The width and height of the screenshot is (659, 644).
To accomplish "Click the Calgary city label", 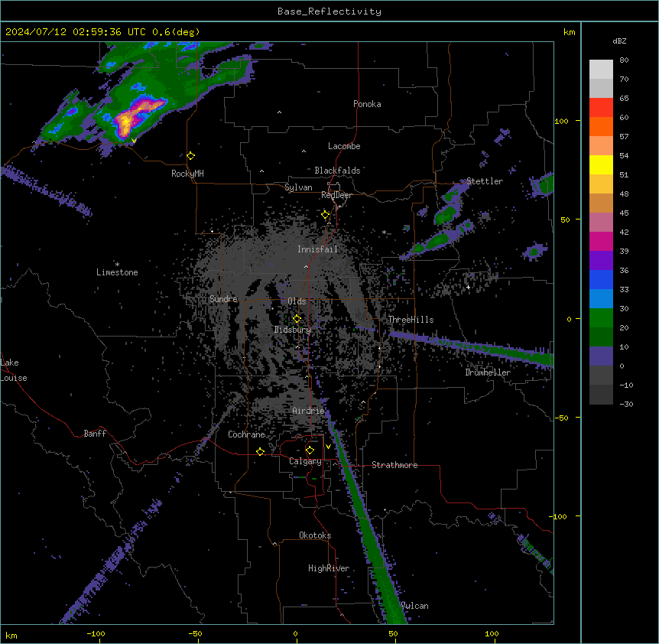I will [x=305, y=461].
